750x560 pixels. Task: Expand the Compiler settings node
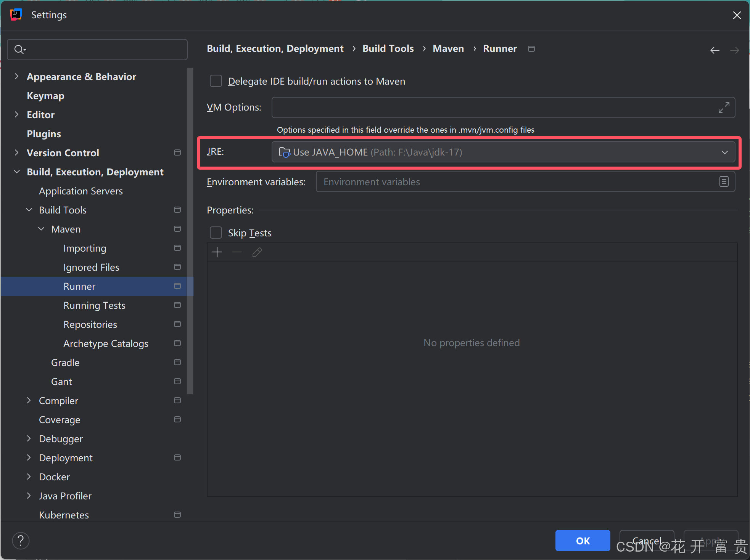(29, 400)
